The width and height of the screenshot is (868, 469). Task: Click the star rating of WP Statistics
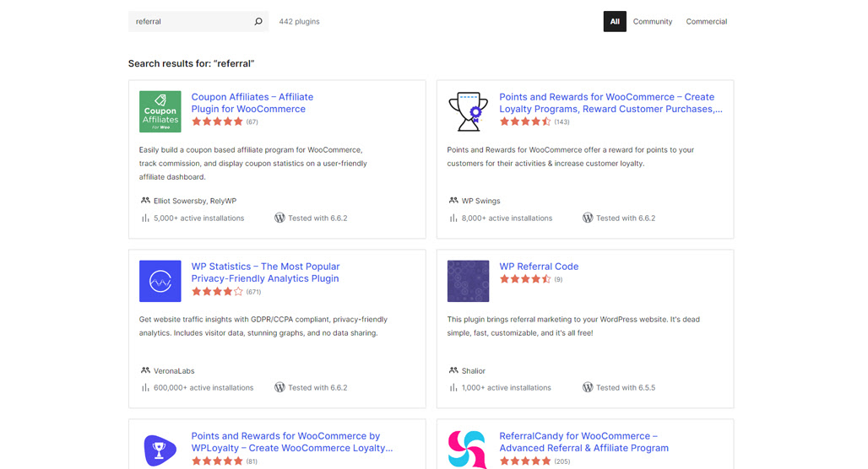[x=217, y=292]
